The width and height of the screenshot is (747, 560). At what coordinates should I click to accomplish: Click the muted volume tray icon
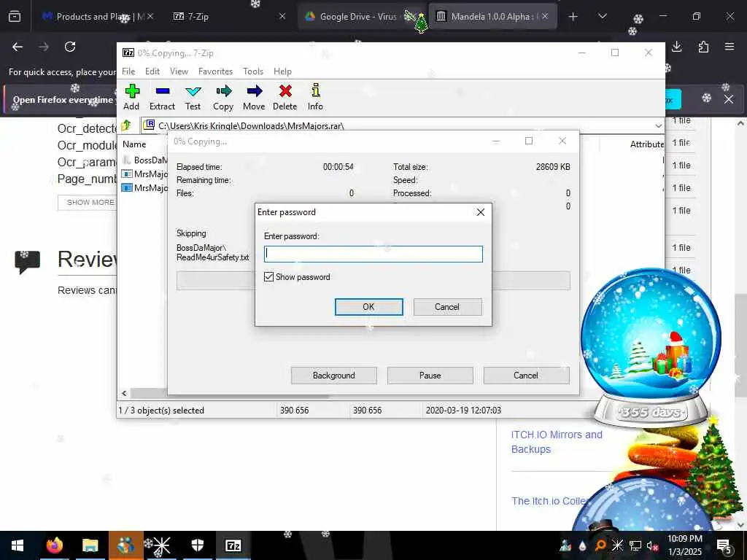pyautogui.click(x=652, y=546)
